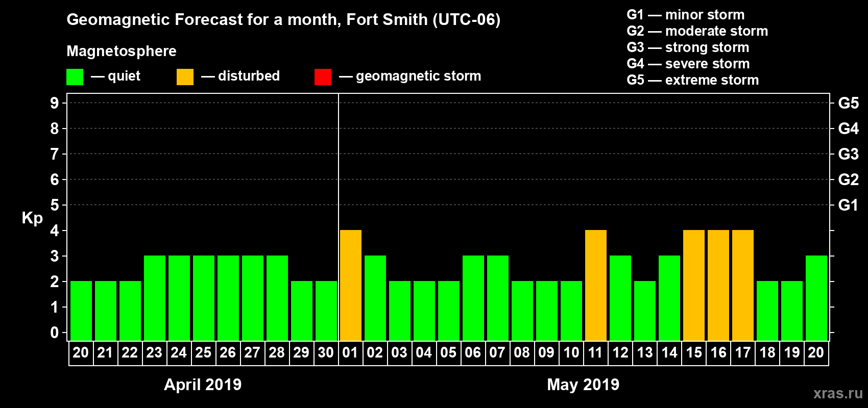The width and height of the screenshot is (868, 408).
Task: Select the green bar for April 23
Action: 155,298
